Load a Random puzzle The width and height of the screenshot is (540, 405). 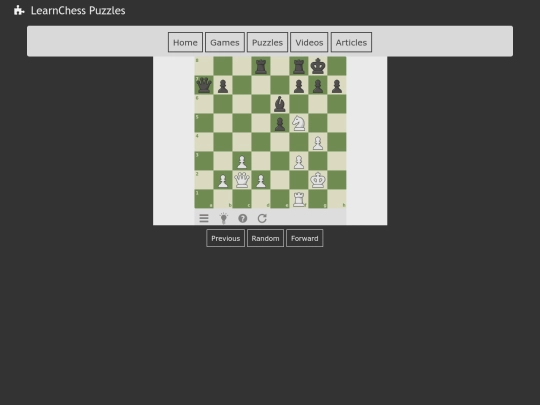coord(265,238)
